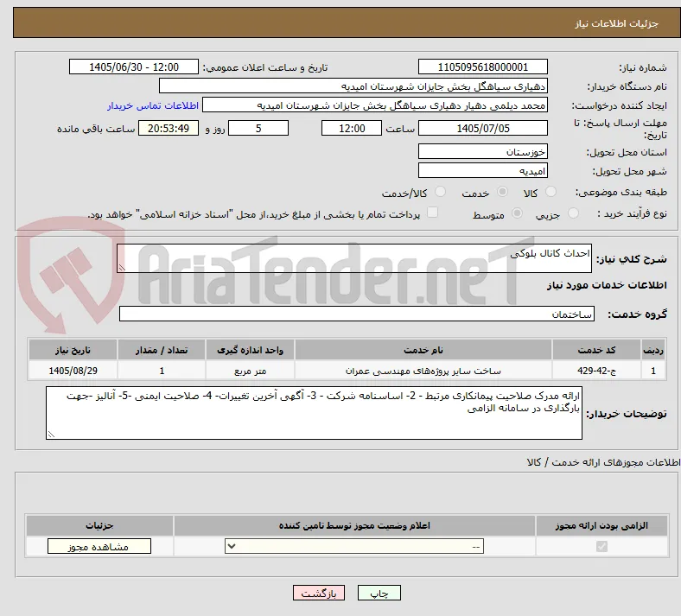Click the تاریخ نیاز column header
This screenshot has width=681, height=616.
(73, 350)
